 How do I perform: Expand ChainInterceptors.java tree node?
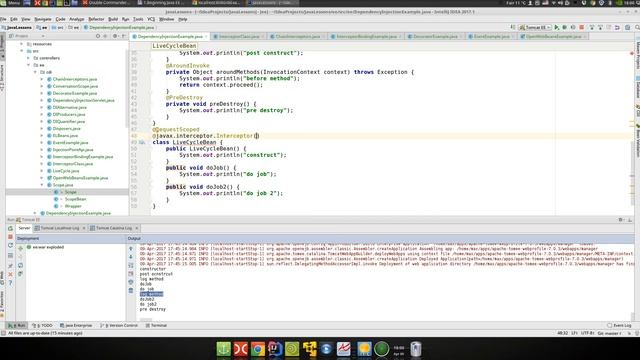pyautogui.click(x=42, y=79)
